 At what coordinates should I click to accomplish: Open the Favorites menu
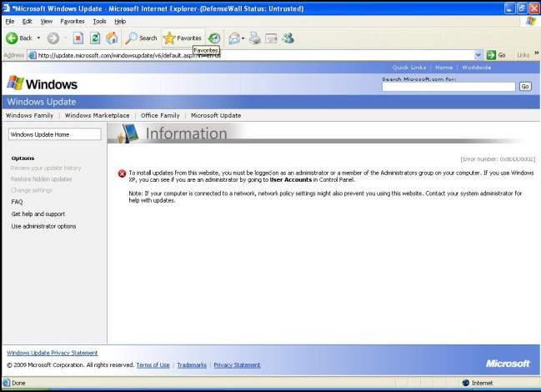(x=73, y=22)
